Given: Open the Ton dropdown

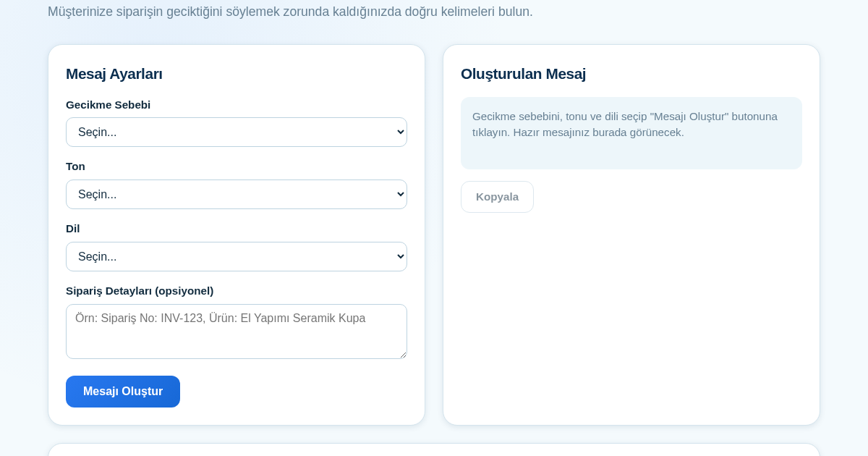Looking at the screenshot, I should pos(237,195).
